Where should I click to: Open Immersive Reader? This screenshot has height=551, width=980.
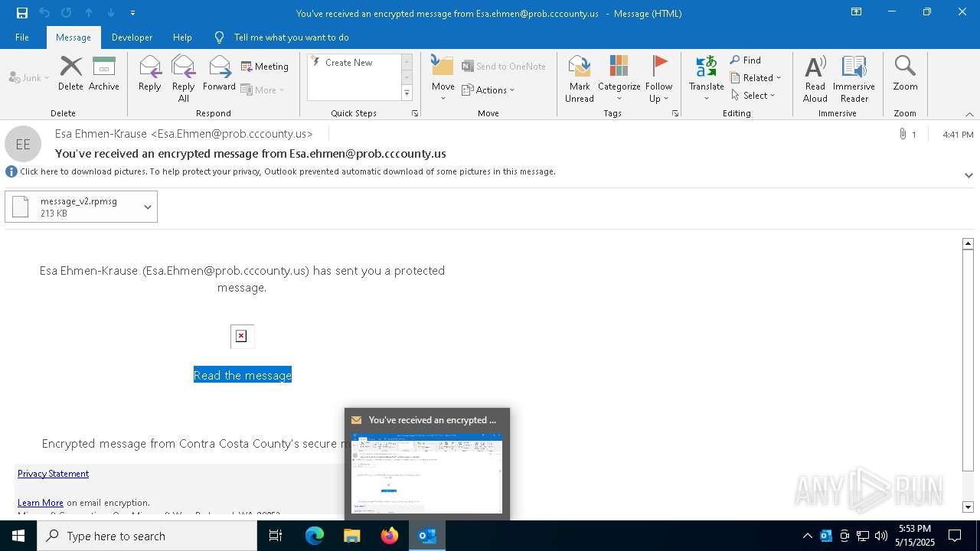point(854,79)
